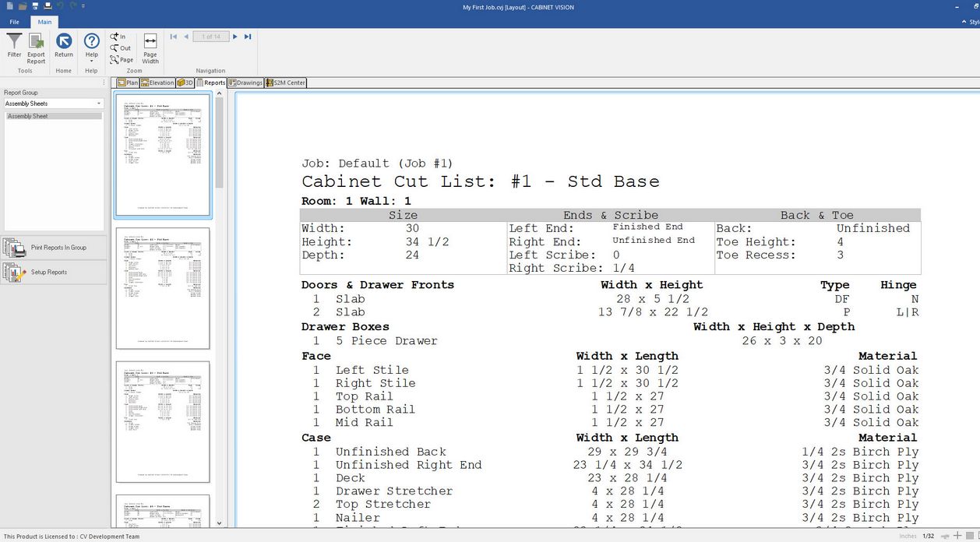This screenshot has width=980, height=542.
Task: Click the save icon in title bar
Action: tap(35, 6)
